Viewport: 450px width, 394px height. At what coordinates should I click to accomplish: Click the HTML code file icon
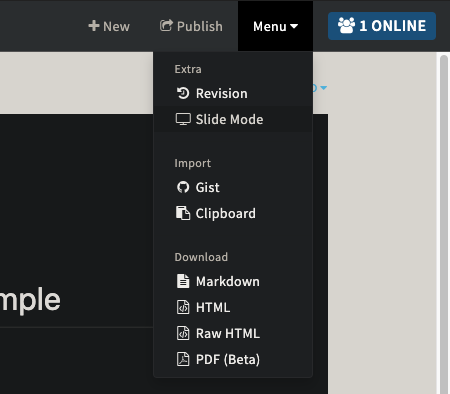tap(183, 307)
